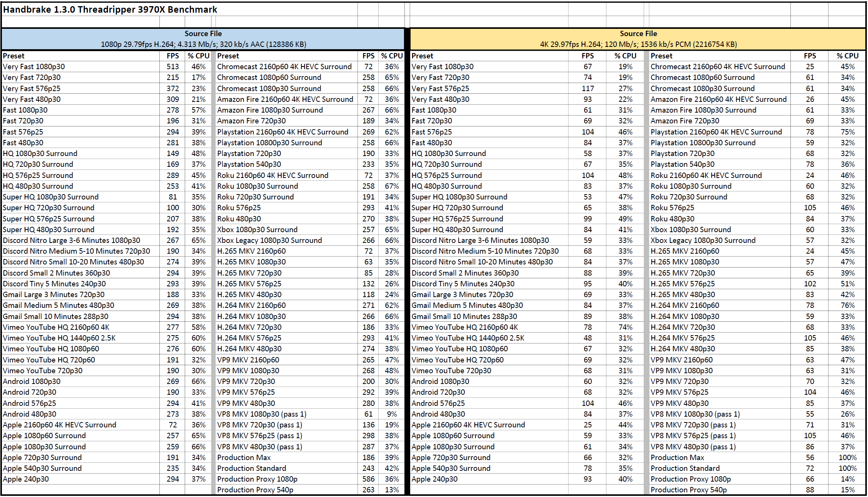The height and width of the screenshot is (497, 868).
Task: Click the Playstation 2160p60 4K HEVC Surround 75% cell
Action: [847, 132]
